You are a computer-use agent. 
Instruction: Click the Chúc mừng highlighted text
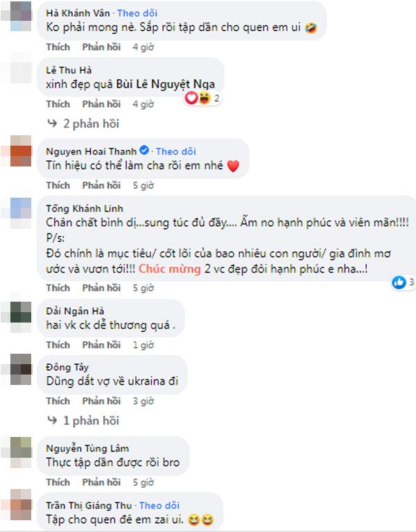point(169,269)
